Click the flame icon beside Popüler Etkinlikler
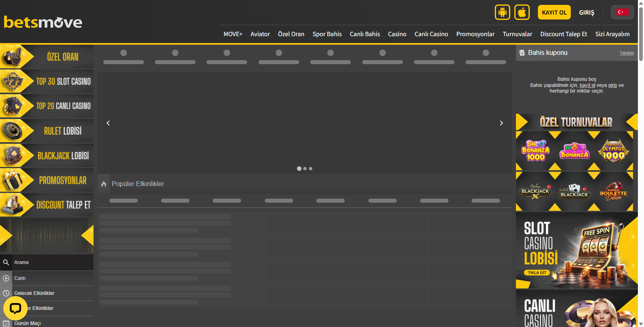644x327 pixels. pos(104,184)
